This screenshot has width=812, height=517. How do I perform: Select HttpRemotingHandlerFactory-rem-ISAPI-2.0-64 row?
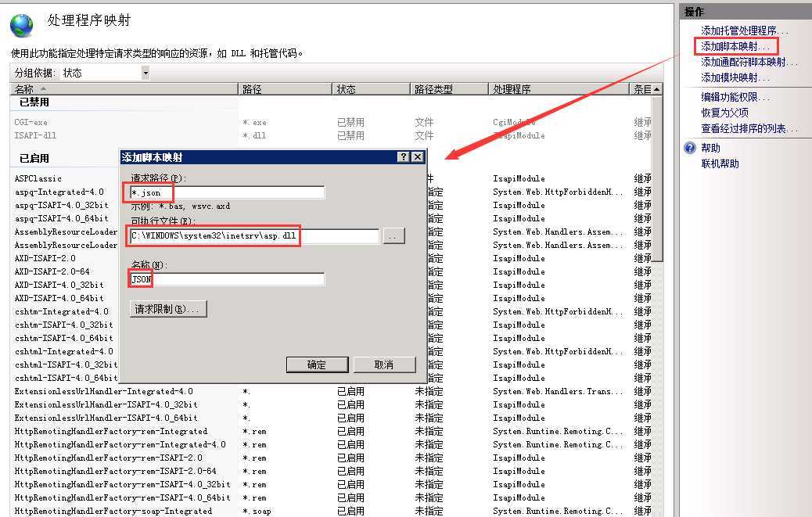pos(332,472)
